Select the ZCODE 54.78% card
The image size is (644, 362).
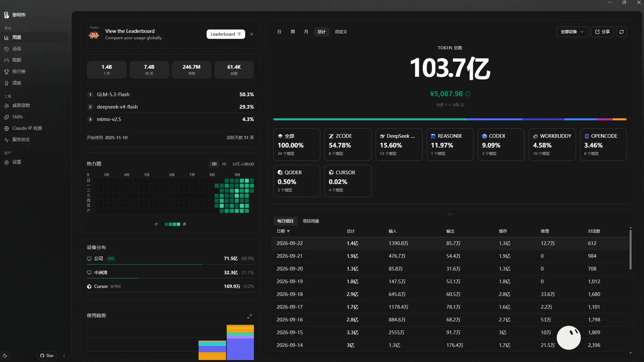348,144
